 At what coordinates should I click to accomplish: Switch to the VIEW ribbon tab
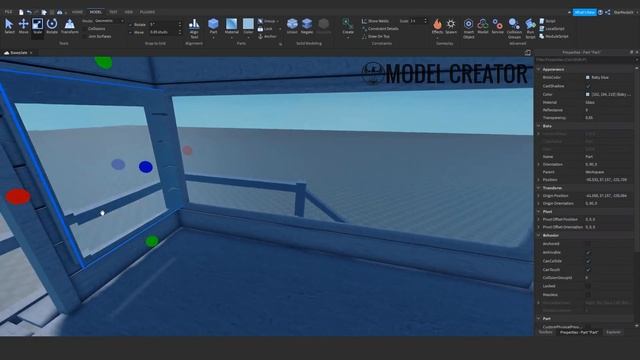click(x=129, y=12)
